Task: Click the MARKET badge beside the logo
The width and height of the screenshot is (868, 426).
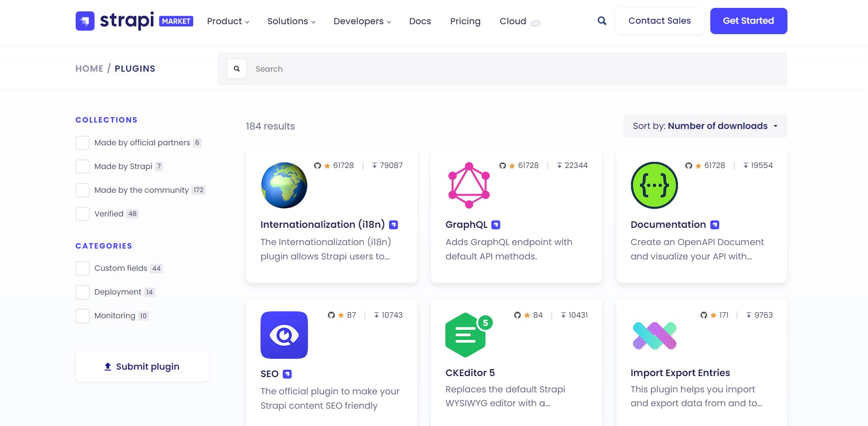Action: tap(176, 21)
